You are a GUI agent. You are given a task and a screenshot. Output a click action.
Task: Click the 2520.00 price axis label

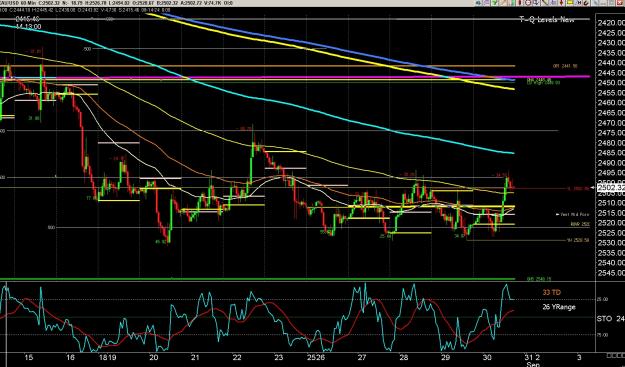click(611, 223)
